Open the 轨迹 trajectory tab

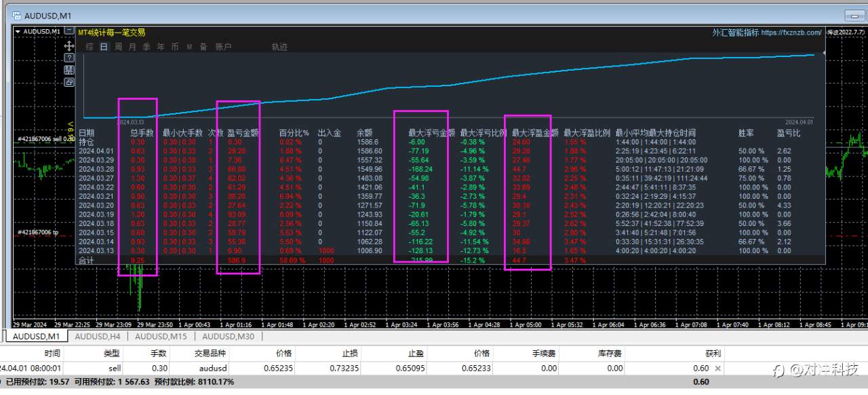point(279,47)
